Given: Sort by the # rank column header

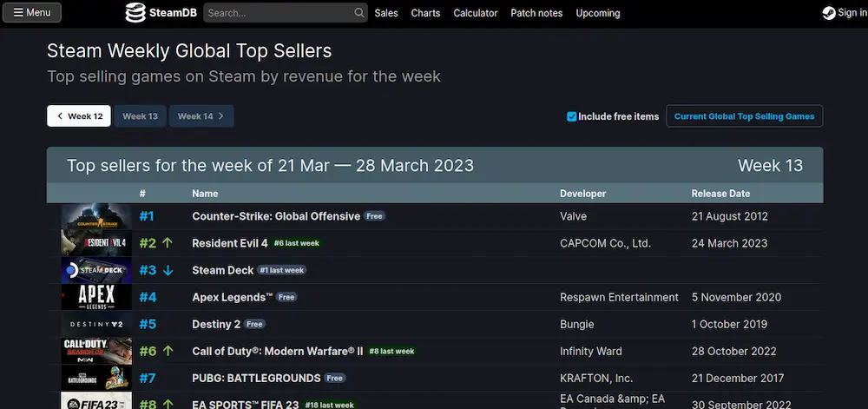Looking at the screenshot, I should pos(142,194).
